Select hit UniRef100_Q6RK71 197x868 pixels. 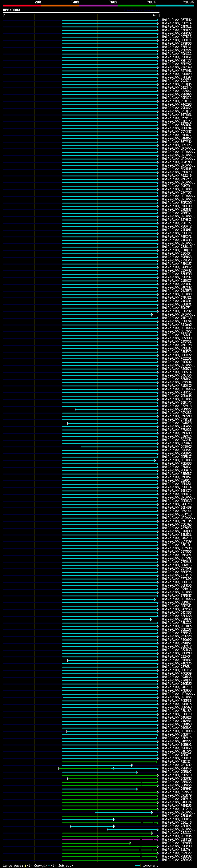point(177,40)
